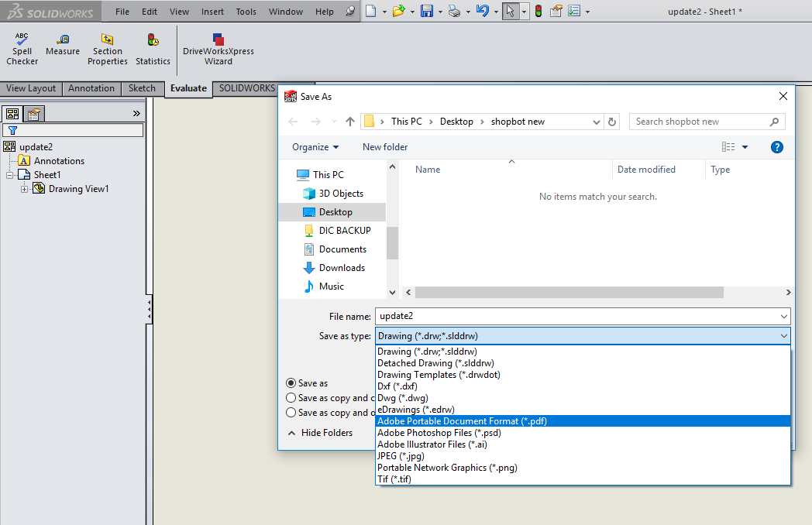Click the Select cursor tool

[x=510, y=11]
